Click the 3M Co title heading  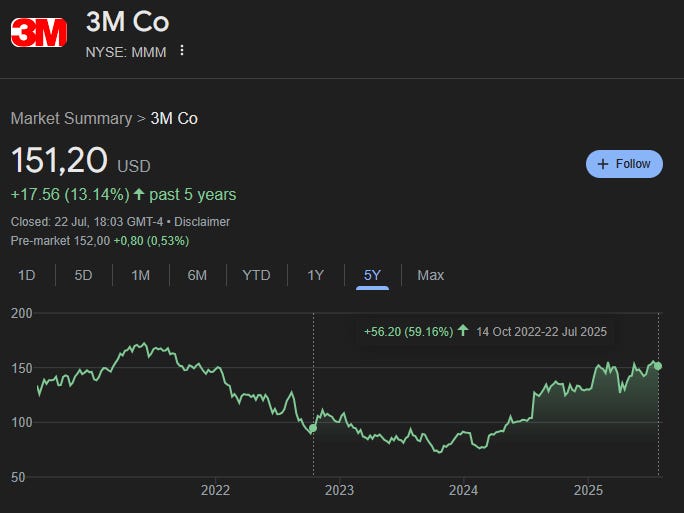click(x=127, y=21)
